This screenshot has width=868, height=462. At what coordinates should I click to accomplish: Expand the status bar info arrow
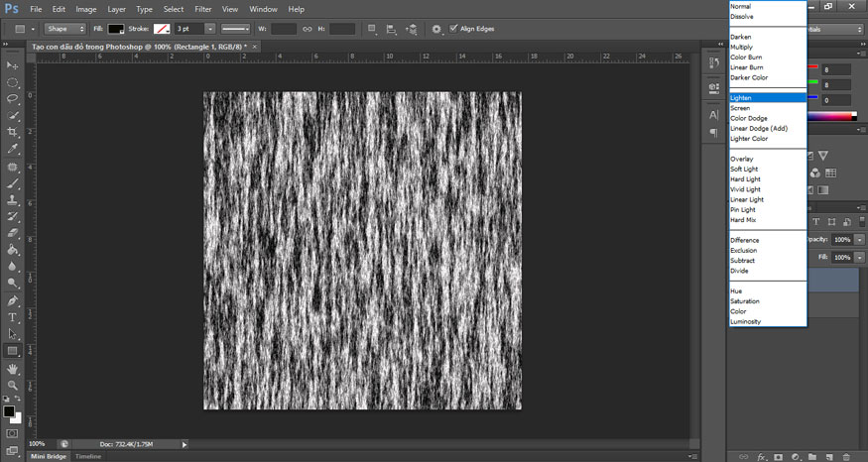[185, 444]
